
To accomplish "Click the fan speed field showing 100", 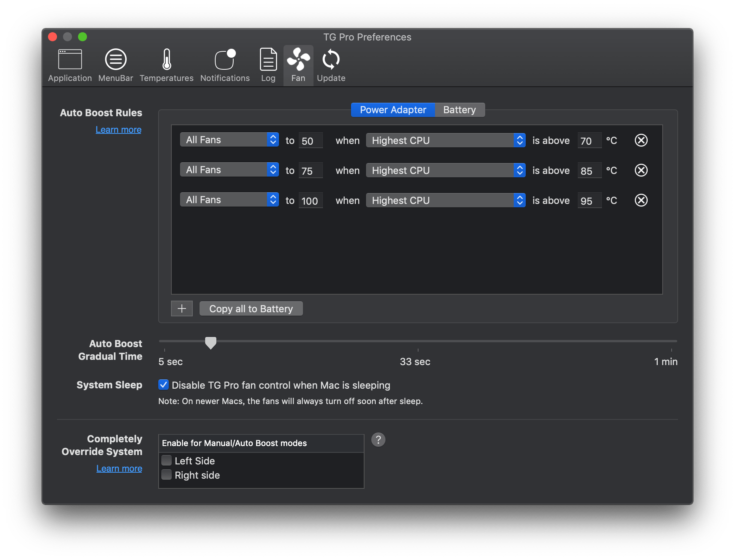I will point(310,201).
